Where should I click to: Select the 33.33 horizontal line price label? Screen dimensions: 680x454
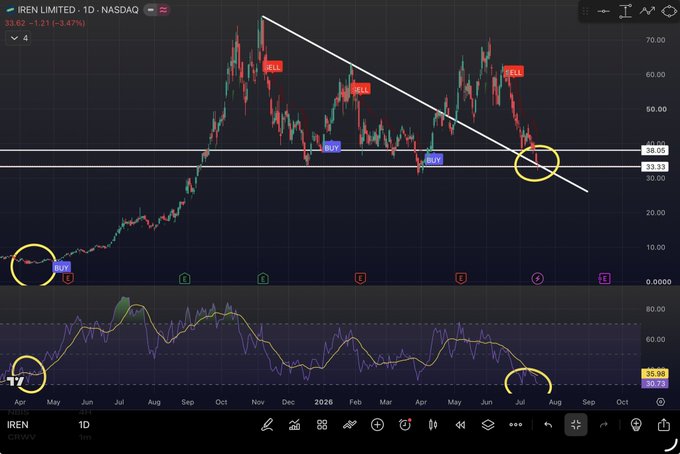pos(655,167)
